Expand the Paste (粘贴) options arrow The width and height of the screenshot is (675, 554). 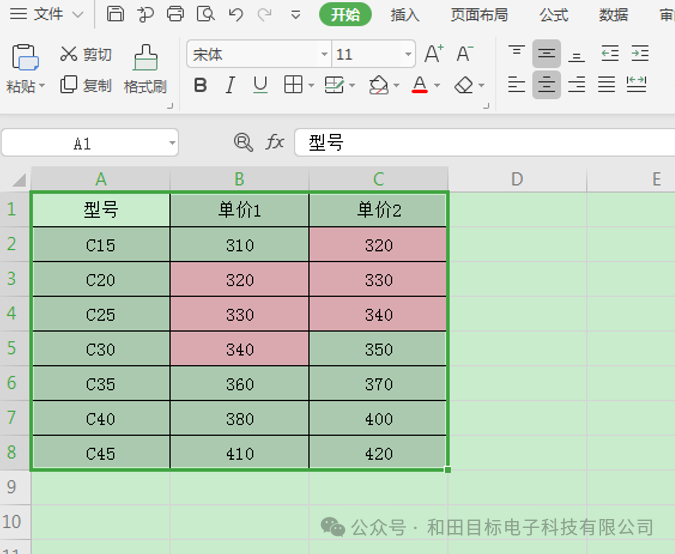42,86
